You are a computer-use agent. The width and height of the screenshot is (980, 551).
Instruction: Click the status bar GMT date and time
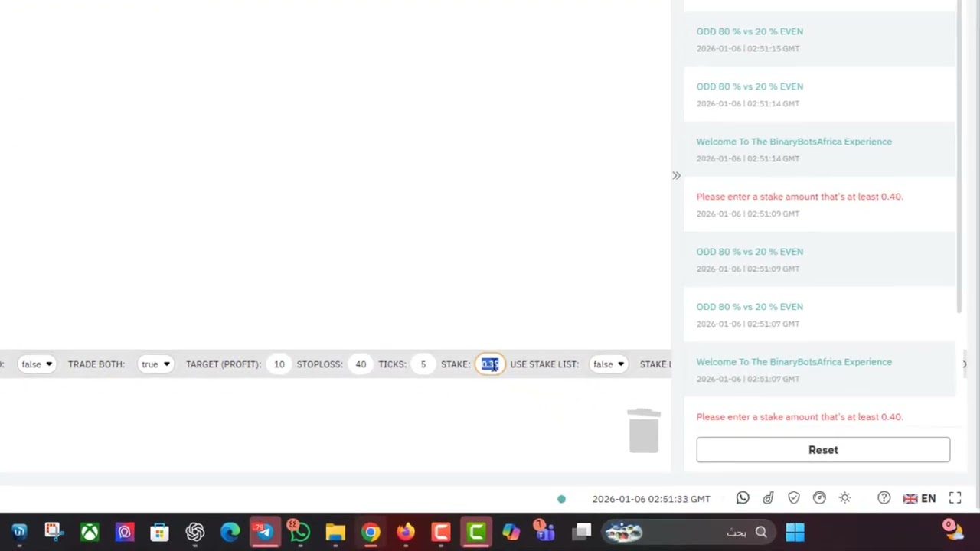(x=652, y=499)
